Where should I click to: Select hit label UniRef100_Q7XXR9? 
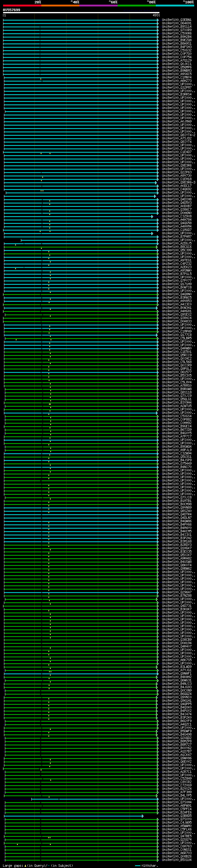tap(176, 30)
